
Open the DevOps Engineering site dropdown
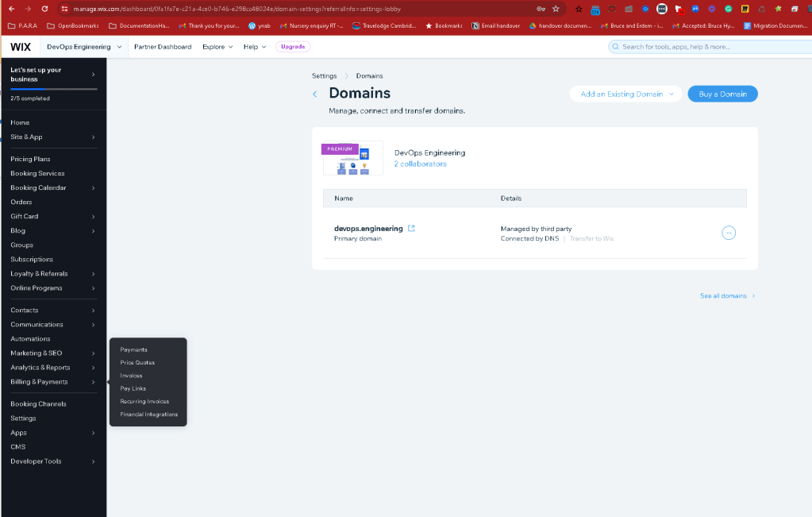pyautogui.click(x=84, y=47)
